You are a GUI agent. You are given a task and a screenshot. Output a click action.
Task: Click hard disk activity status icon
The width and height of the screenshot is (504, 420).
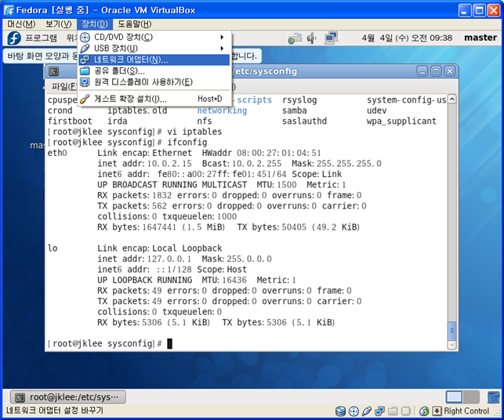tap(340, 411)
